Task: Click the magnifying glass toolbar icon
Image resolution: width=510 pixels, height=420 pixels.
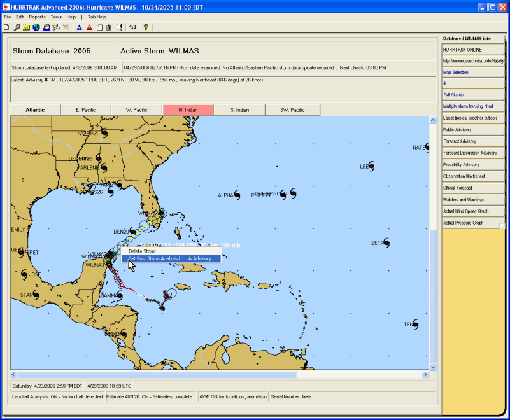Action: [16, 27]
